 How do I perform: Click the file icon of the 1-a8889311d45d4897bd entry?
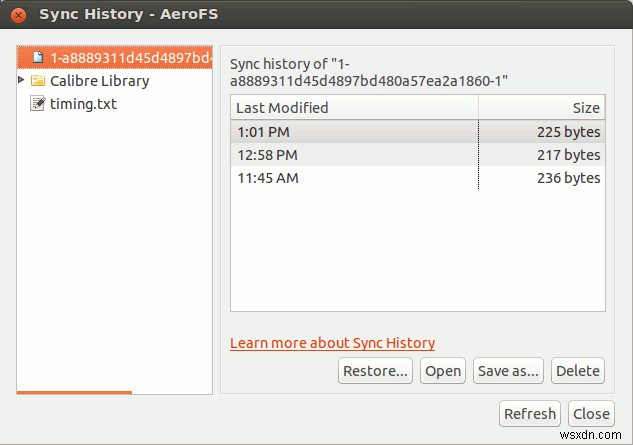[x=38, y=57]
